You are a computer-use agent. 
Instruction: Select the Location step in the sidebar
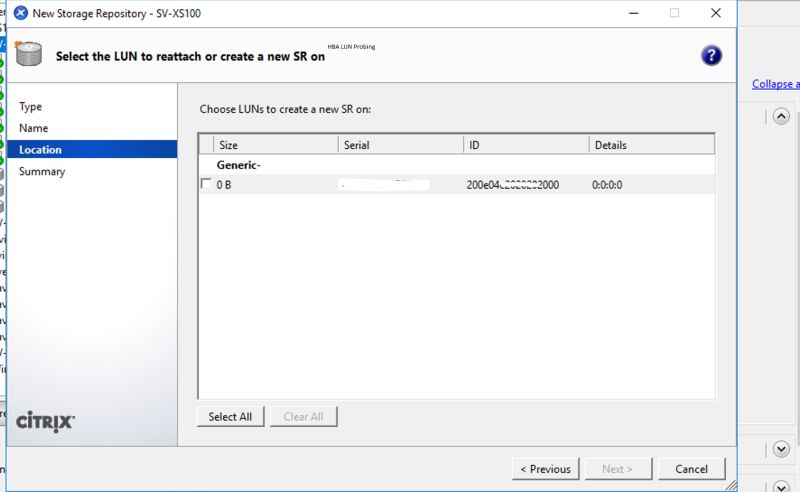click(x=92, y=150)
